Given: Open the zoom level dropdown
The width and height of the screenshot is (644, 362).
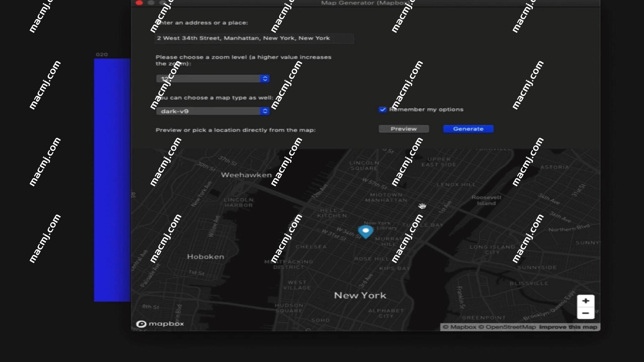Looking at the screenshot, I should (213, 79).
